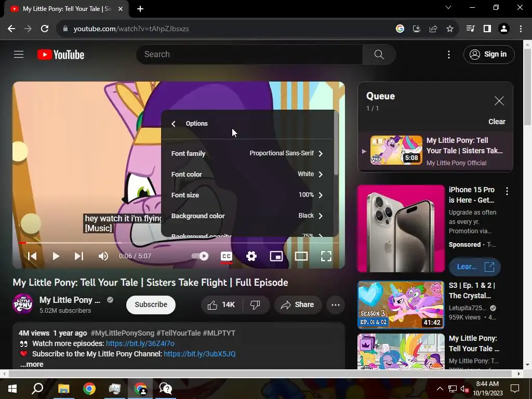Click the page vertical scrollbar
This screenshot has height=399, width=532.
527,87
